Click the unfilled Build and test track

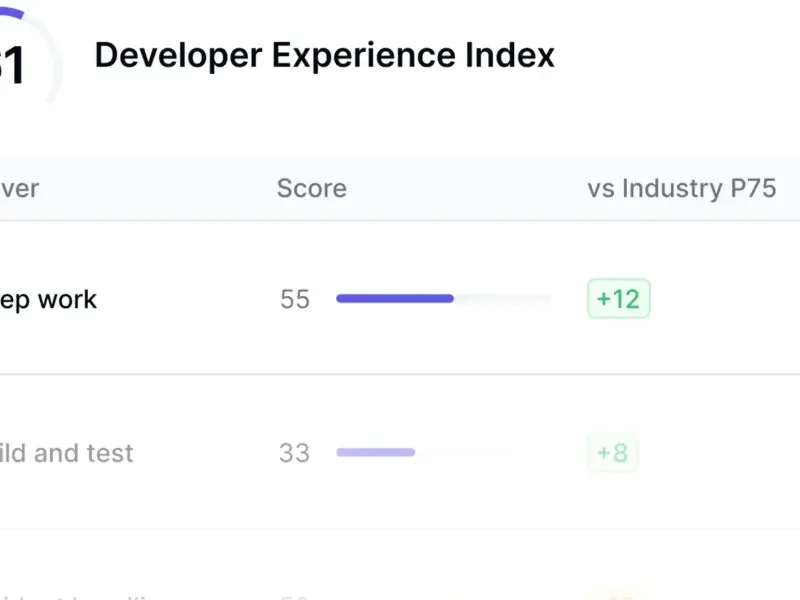(463, 452)
